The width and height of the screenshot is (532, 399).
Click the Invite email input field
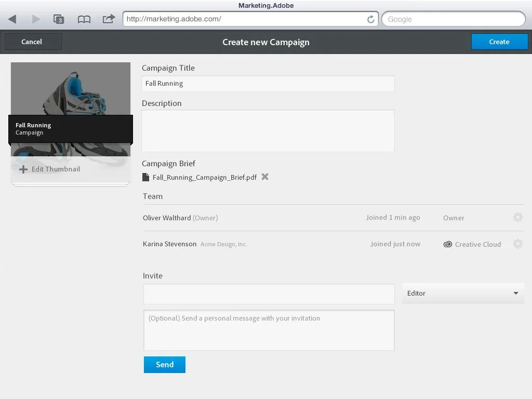pyautogui.click(x=269, y=294)
